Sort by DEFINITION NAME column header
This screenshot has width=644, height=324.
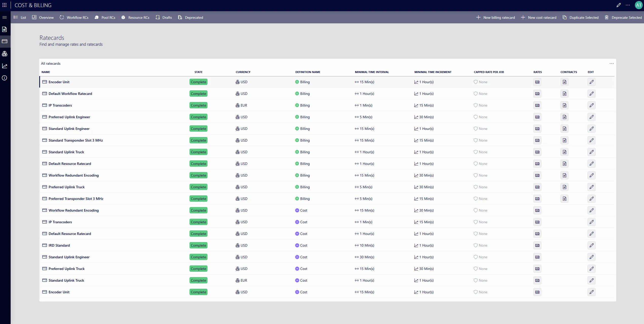308,72
